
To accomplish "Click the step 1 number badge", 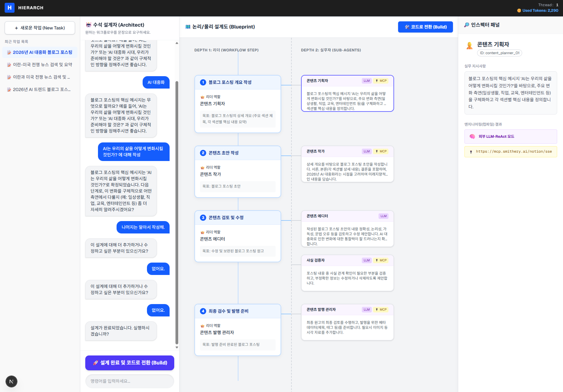I will click(203, 82).
